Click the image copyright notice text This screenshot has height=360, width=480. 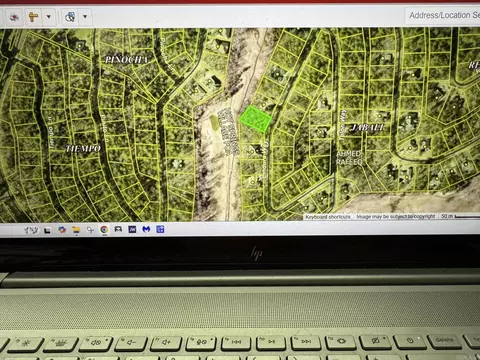pyautogui.click(x=396, y=217)
